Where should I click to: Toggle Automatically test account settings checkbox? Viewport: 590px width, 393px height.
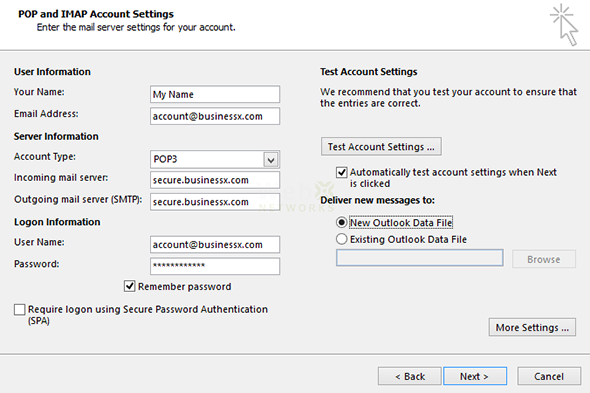tap(341, 172)
